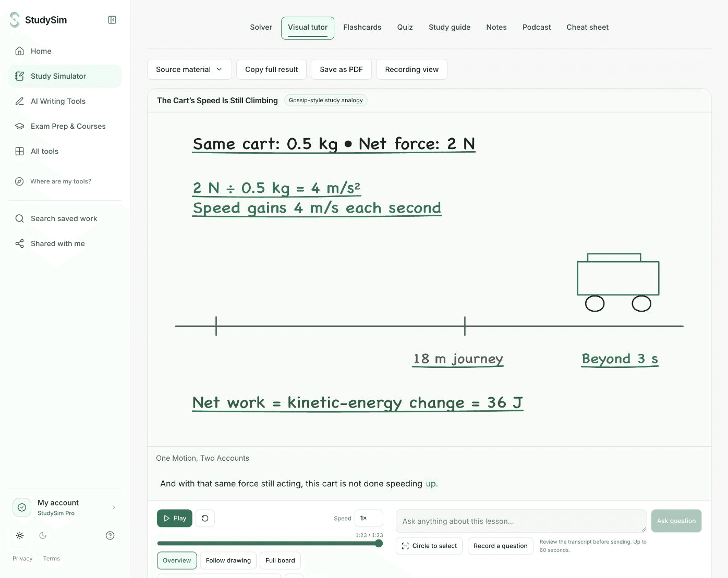The height and width of the screenshot is (578, 728).
Task: Click the lesson playback progress slider
Action: (x=270, y=544)
